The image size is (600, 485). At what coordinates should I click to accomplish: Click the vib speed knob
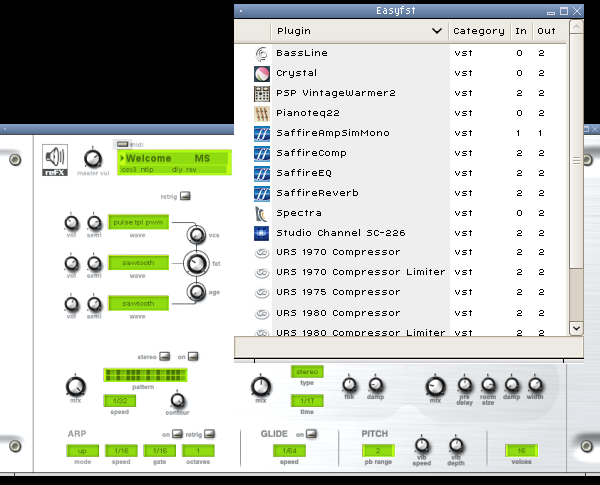coord(422,445)
